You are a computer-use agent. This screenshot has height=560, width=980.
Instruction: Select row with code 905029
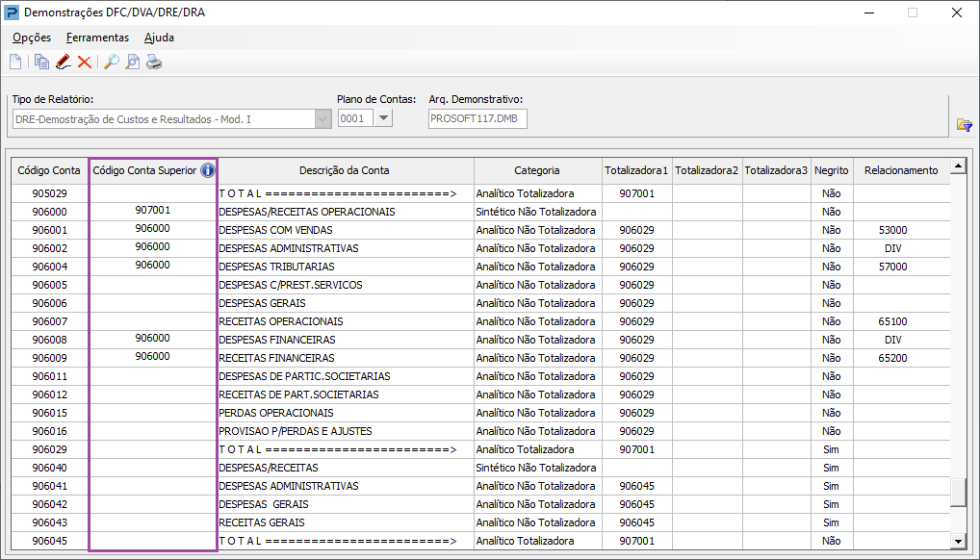[480, 193]
